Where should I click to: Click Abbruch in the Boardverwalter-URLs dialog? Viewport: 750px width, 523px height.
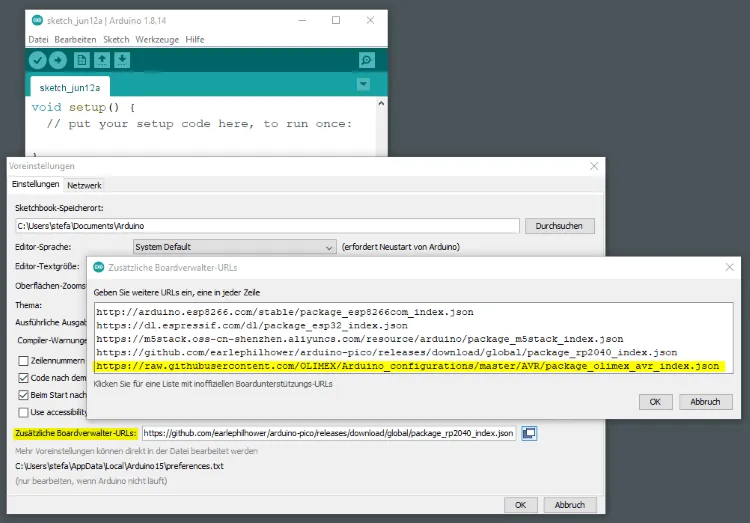tap(705, 402)
